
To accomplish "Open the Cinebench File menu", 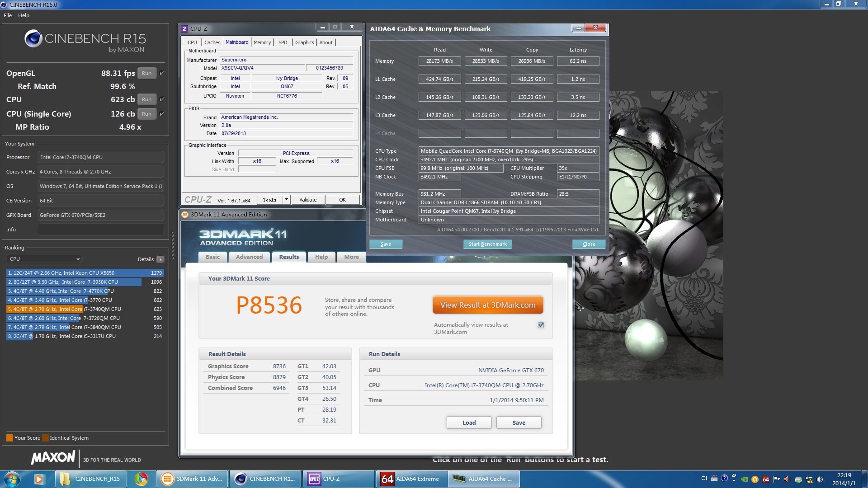I will tap(8, 15).
